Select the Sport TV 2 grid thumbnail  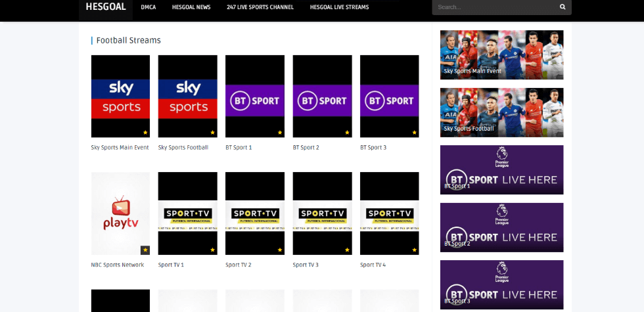point(255,213)
